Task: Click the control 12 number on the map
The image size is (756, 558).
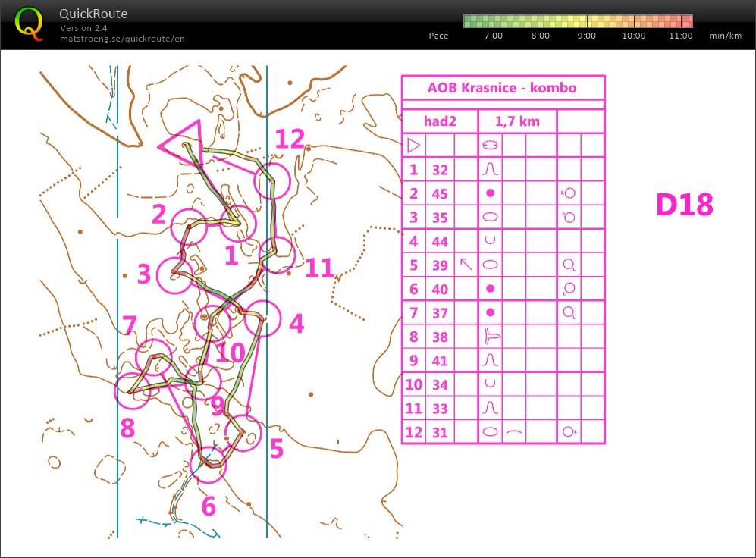Action: (290, 139)
